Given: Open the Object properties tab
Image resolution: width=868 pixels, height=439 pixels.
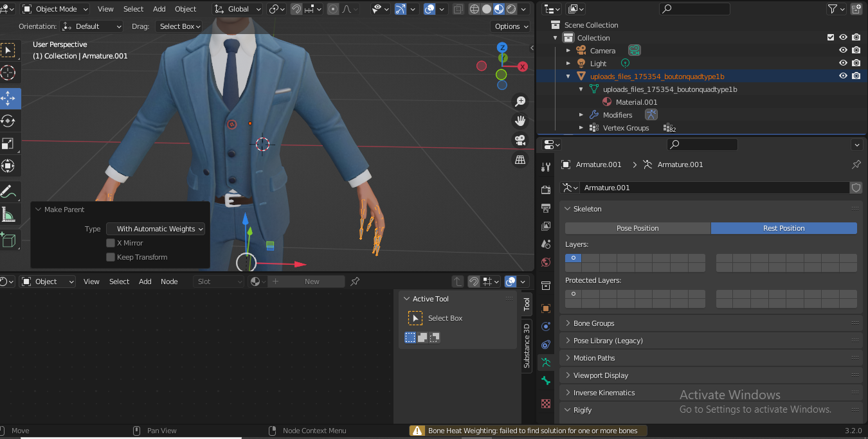Looking at the screenshot, I should tap(546, 308).
